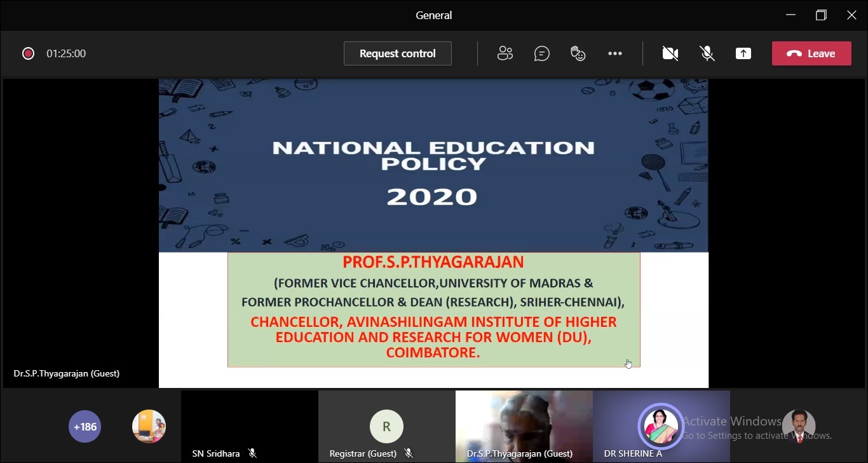This screenshot has height=463, width=868.
Task: Minimize the Teams meeting window
Action: pyautogui.click(x=790, y=15)
